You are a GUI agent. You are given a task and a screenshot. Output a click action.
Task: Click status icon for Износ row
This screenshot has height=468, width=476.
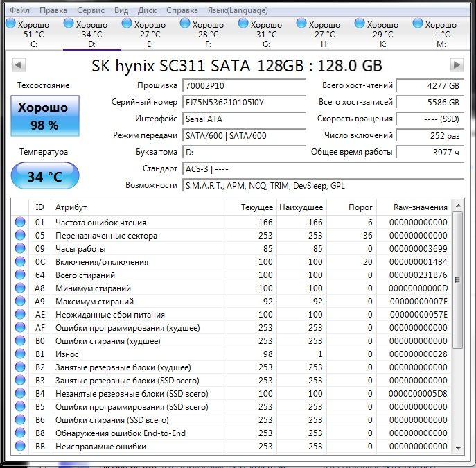(x=20, y=354)
